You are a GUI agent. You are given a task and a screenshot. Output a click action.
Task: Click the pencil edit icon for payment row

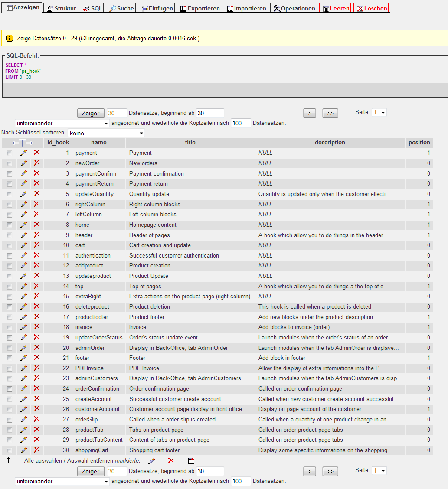(23, 153)
